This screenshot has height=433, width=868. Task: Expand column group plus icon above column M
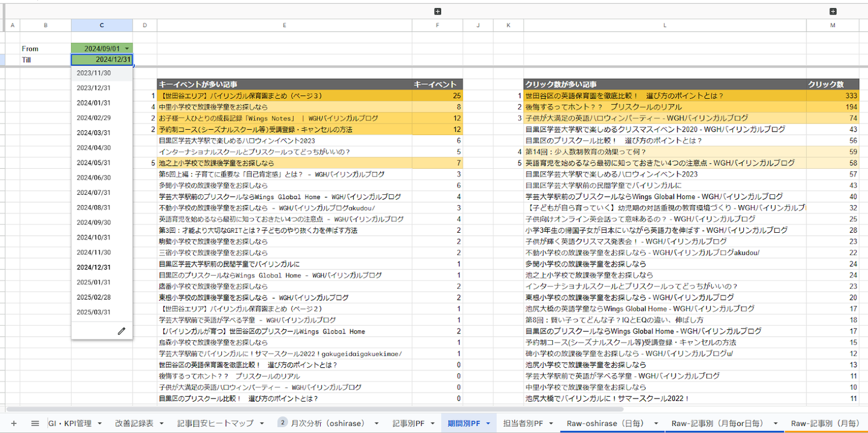pyautogui.click(x=833, y=11)
